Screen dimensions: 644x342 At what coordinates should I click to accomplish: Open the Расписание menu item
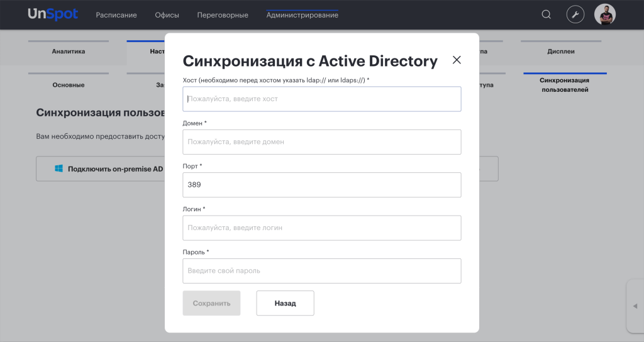116,15
